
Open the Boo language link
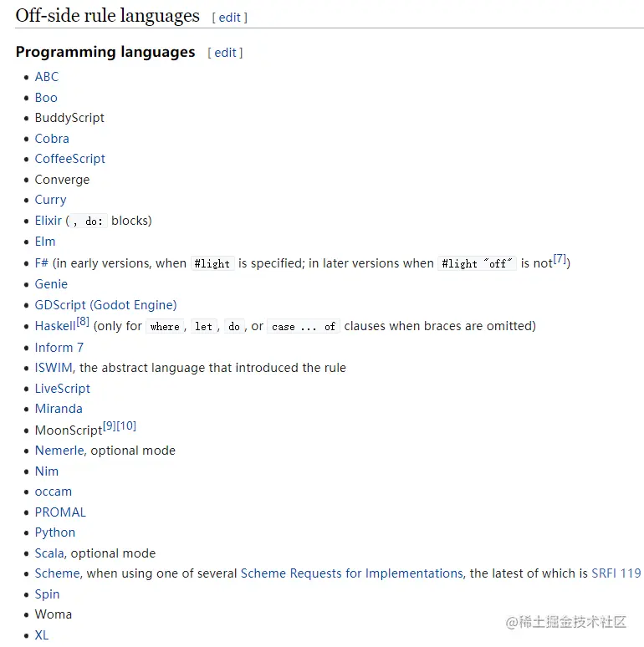46,98
